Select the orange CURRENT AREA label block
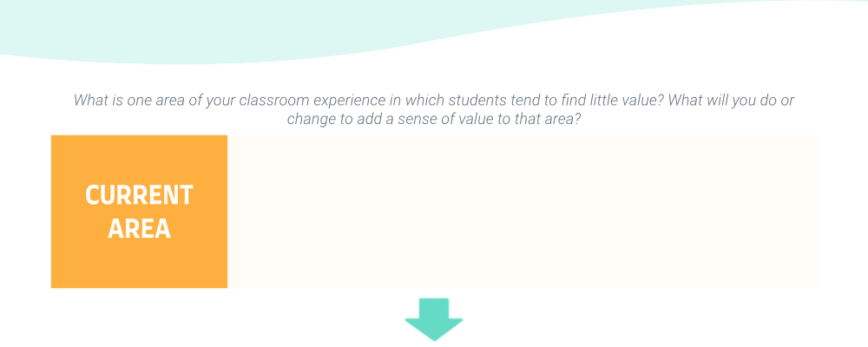868x347 pixels. click(139, 212)
